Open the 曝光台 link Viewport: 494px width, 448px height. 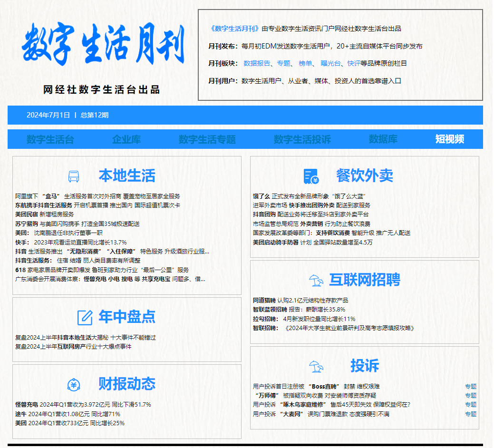tap(330, 63)
